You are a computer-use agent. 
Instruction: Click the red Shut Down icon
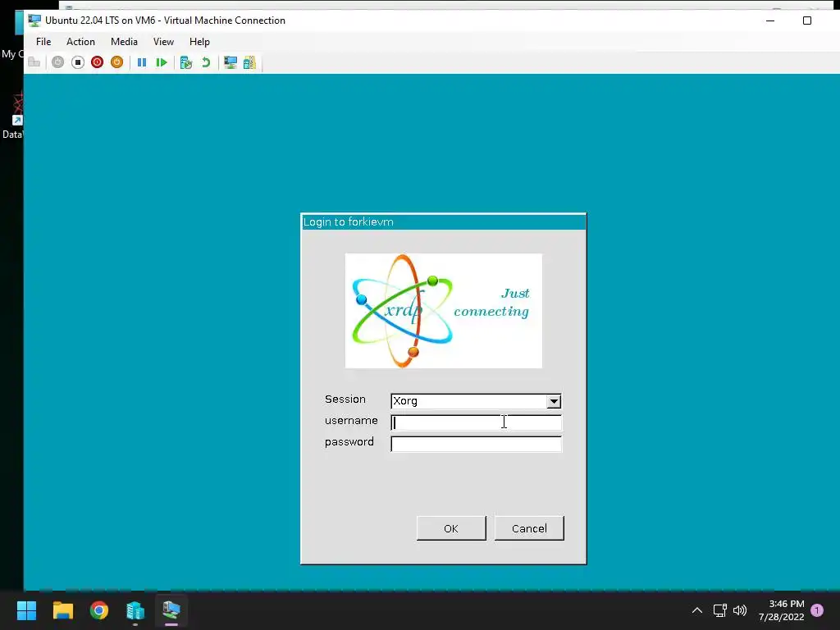[97, 62]
